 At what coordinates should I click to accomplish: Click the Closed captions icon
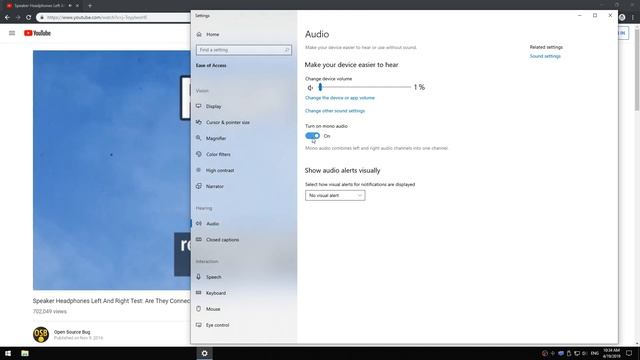(199, 240)
